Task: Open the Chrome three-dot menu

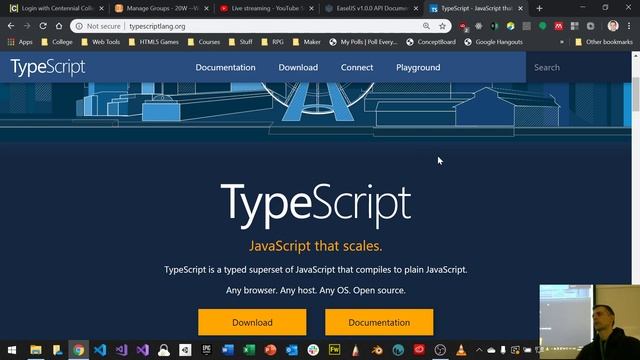Action: [x=629, y=26]
